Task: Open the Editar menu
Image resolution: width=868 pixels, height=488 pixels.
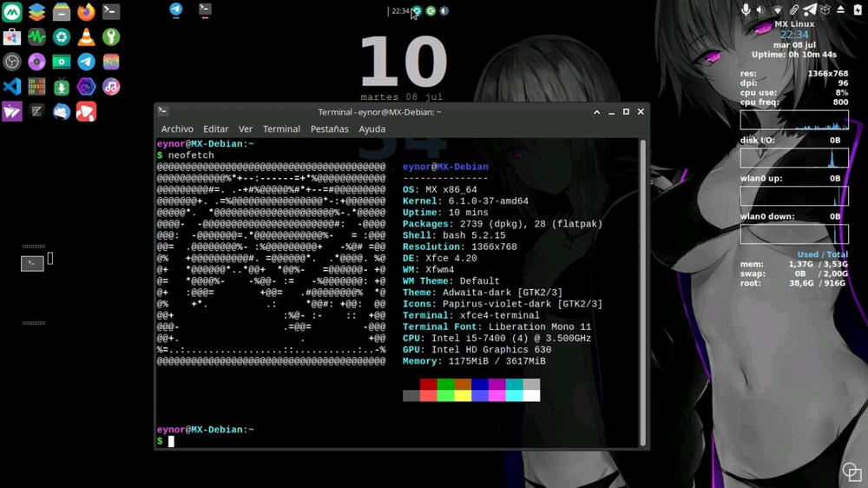Action: [216, 129]
